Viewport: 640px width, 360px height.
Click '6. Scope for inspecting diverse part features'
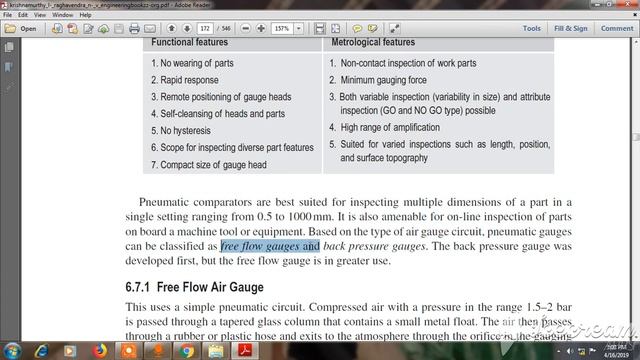point(232,147)
